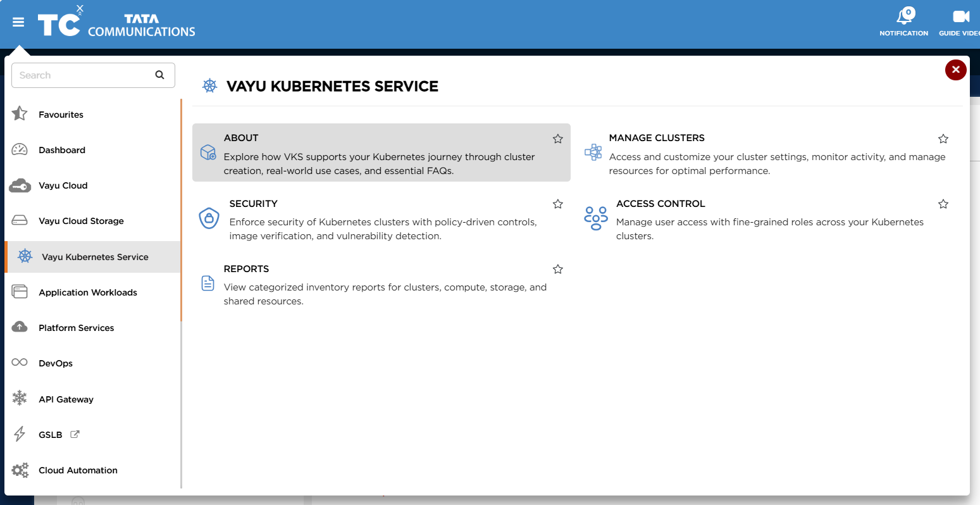Click the Cloud Automation gears icon
This screenshot has width=980, height=505.
[x=20, y=470]
